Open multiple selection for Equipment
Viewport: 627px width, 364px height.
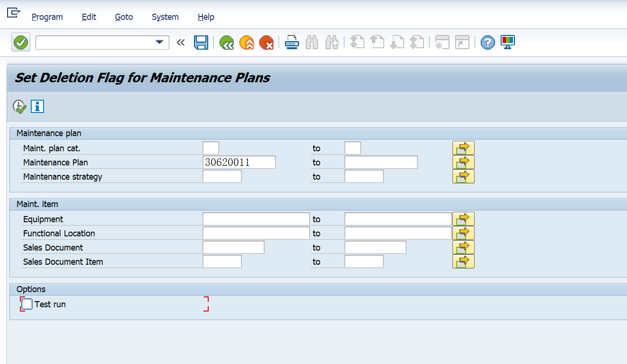coord(463,218)
